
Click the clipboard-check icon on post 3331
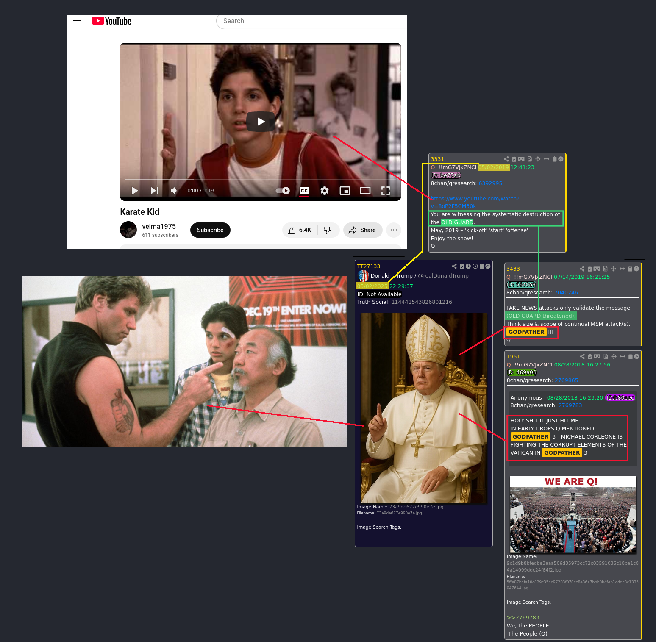(514, 159)
